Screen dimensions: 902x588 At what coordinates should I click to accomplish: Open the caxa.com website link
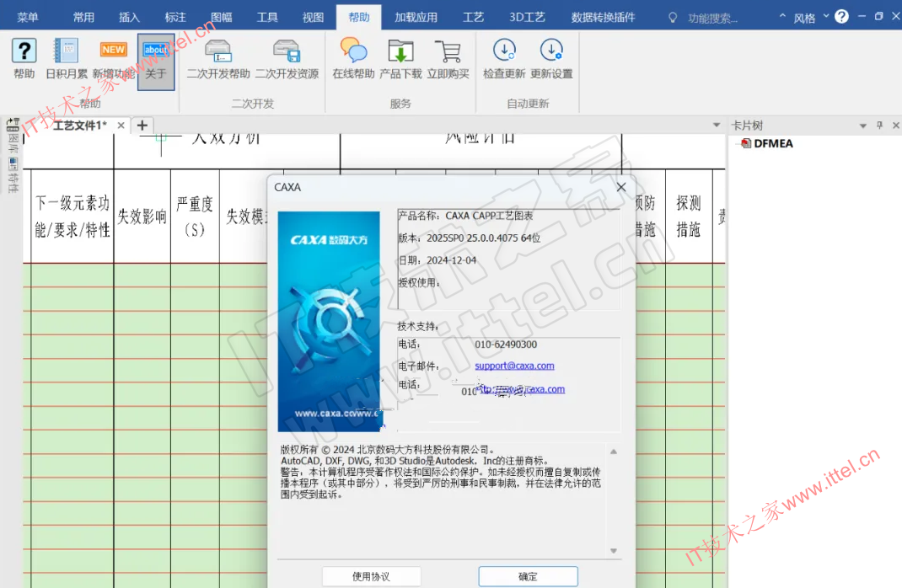[x=522, y=389]
